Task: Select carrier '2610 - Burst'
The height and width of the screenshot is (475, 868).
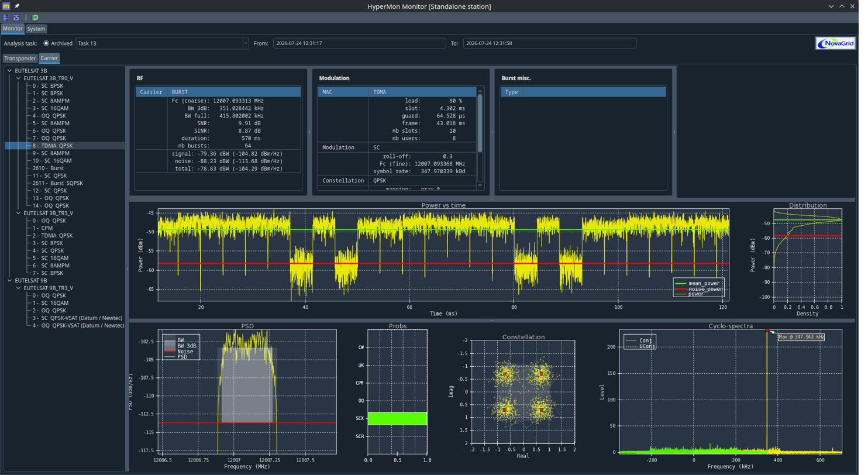Action: click(49, 168)
